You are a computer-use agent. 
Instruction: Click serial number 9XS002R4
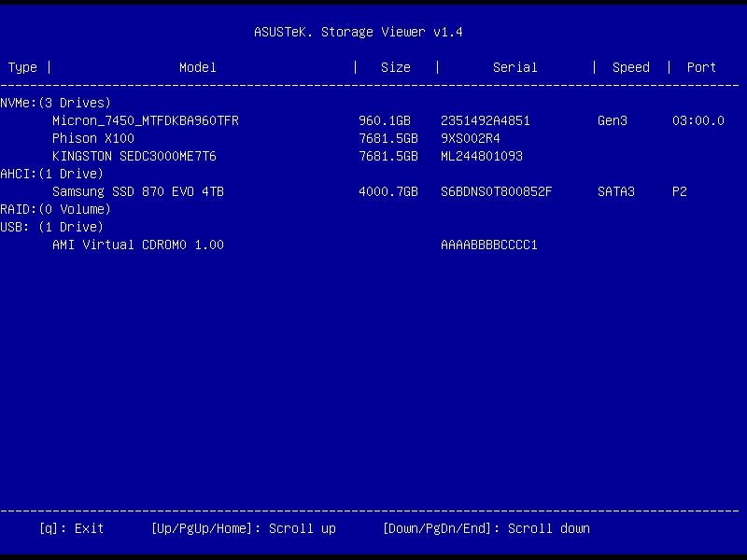[x=471, y=138]
